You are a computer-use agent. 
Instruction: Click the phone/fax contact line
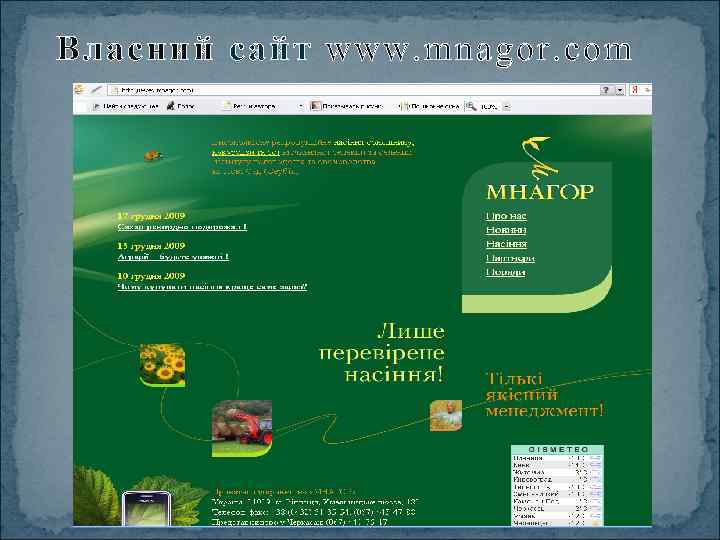[x=314, y=512]
